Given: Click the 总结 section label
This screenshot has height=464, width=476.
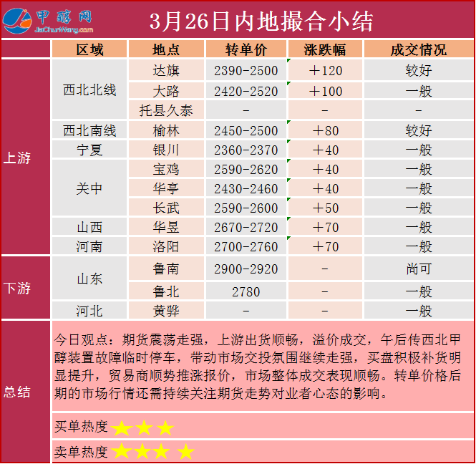Looking at the screenshot, I should [17, 392].
